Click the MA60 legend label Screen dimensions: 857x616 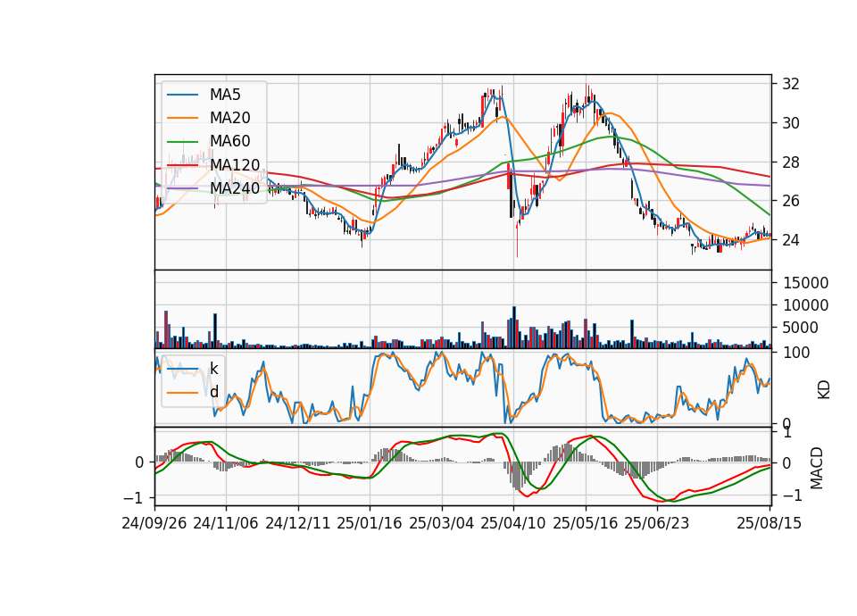(229, 141)
